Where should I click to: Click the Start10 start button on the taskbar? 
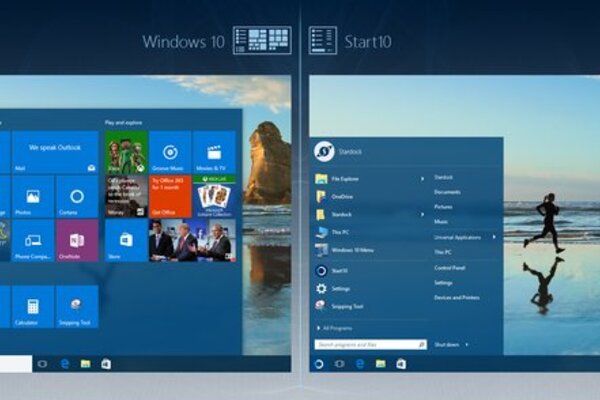(319, 364)
